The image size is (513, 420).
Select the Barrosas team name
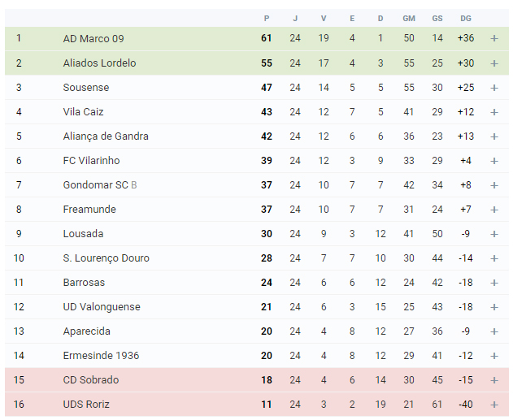click(x=84, y=283)
